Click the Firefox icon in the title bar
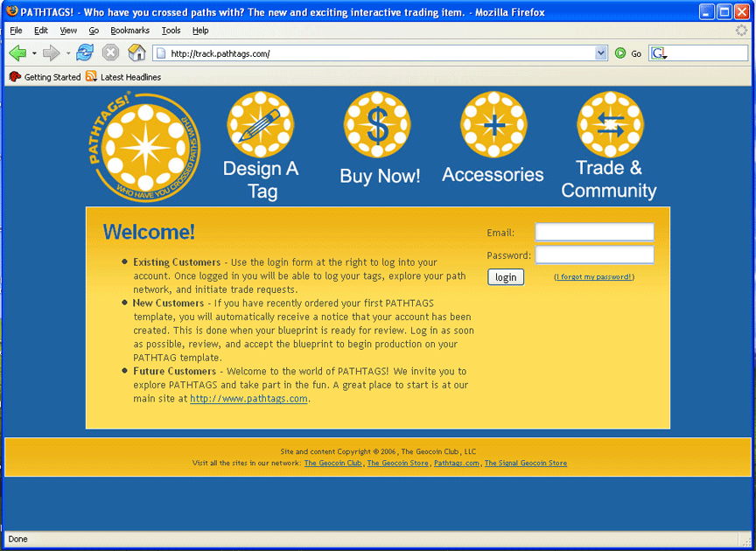 [12, 11]
